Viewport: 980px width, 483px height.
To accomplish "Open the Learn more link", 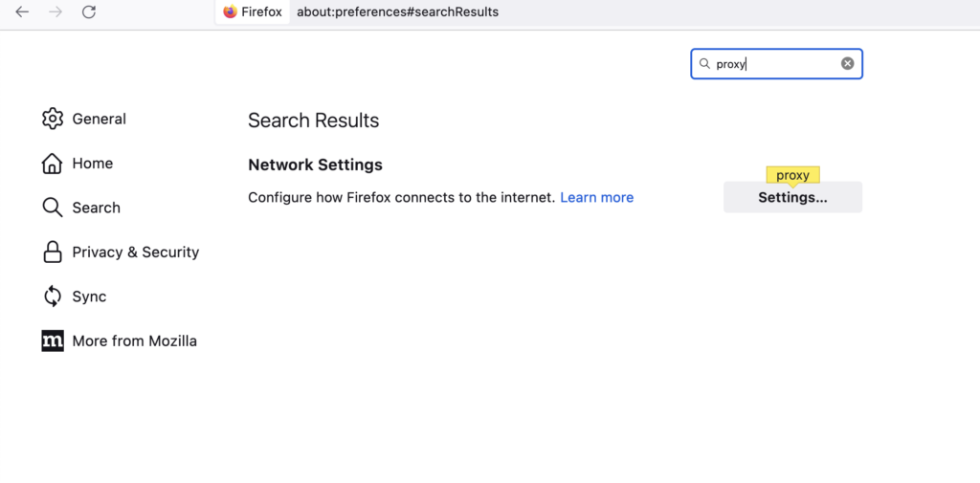I will pyautogui.click(x=597, y=197).
